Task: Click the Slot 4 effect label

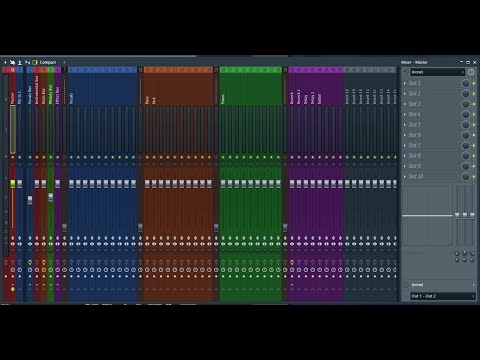Action: click(415, 114)
